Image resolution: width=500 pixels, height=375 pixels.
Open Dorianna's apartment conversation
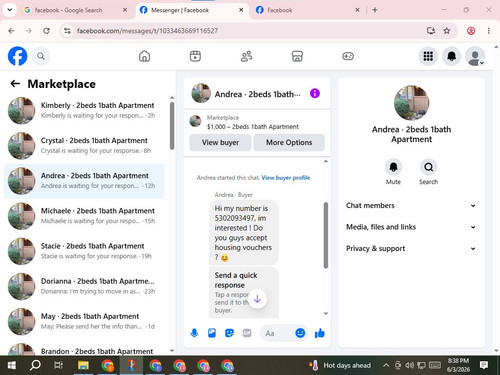pyautogui.click(x=85, y=286)
